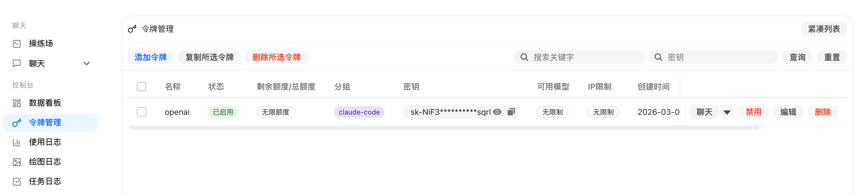Screen dimensions: 868x195
Task: Open 数据看板 in the sidebar
Action: 45,103
